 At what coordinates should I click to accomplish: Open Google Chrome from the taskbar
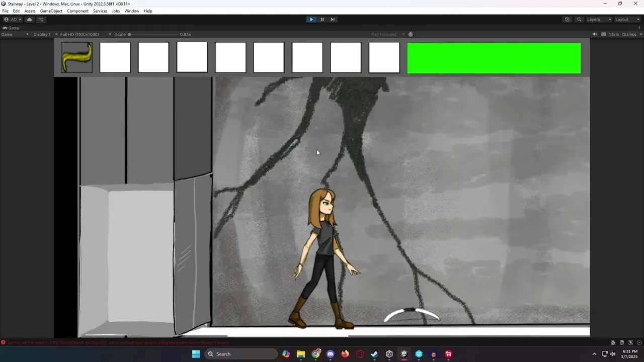[x=315, y=354]
